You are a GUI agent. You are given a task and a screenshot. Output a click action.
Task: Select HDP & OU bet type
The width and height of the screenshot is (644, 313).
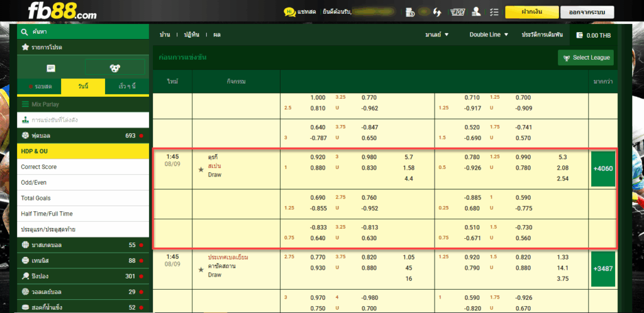pyautogui.click(x=83, y=151)
